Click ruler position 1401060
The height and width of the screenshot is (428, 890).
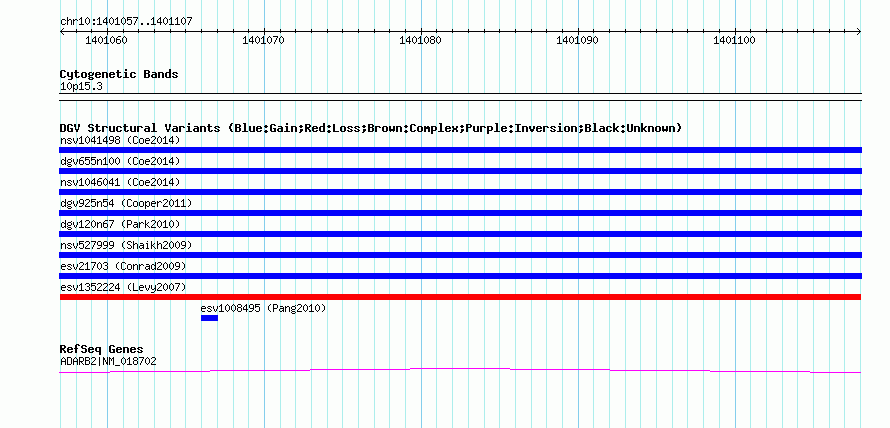[x=106, y=40]
